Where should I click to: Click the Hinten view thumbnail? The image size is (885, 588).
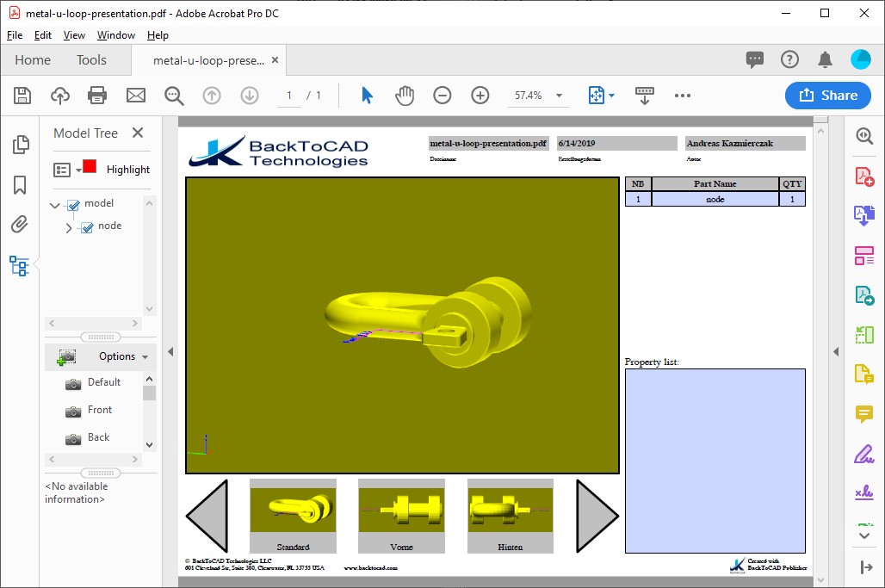pyautogui.click(x=511, y=516)
